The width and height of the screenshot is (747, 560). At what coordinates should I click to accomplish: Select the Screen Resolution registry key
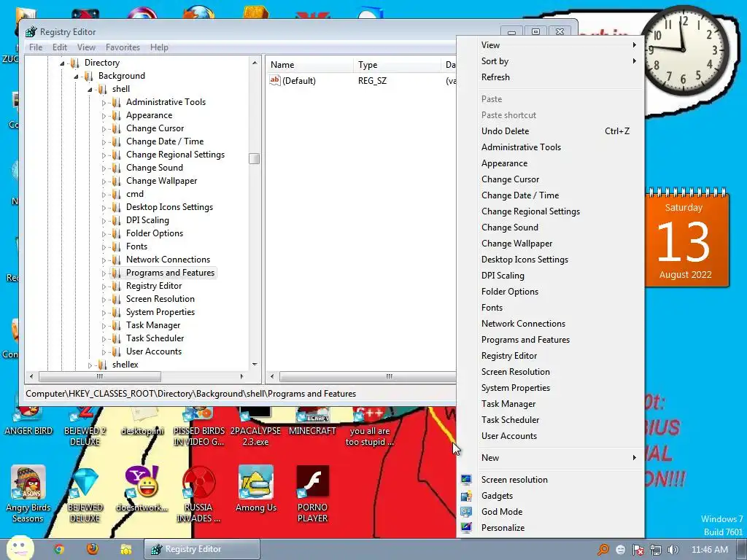[160, 299]
